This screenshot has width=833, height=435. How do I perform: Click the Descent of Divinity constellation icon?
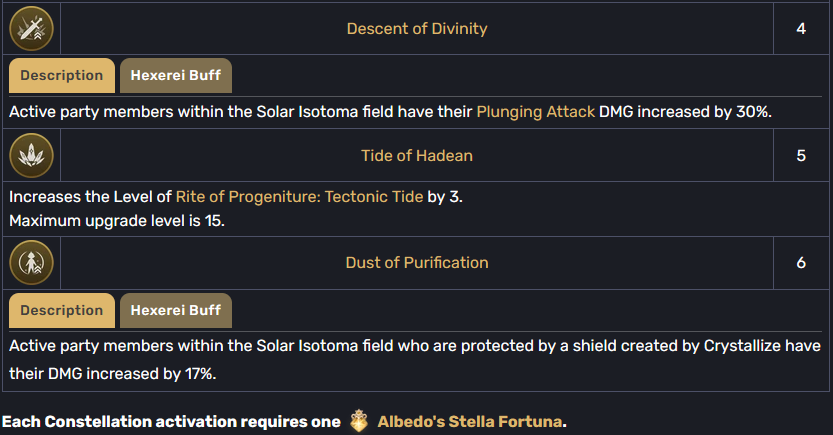point(31,29)
